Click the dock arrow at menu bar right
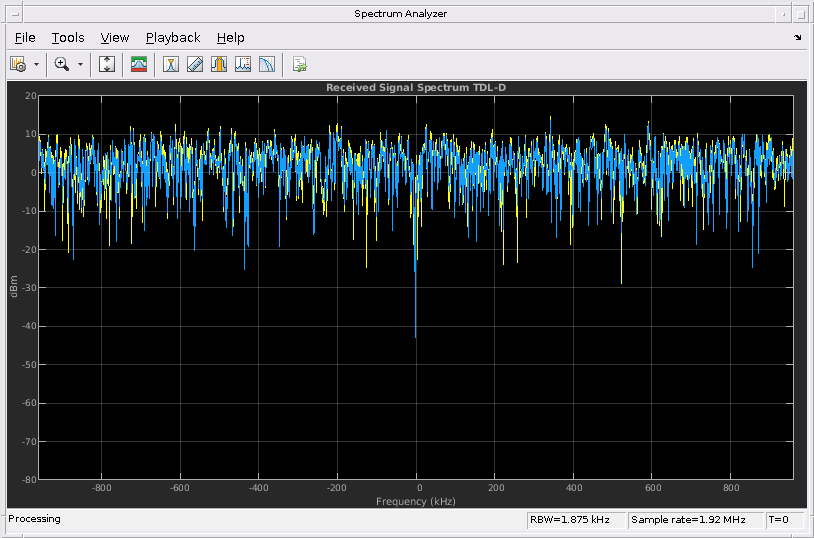The width and height of the screenshot is (814, 538). click(x=798, y=38)
